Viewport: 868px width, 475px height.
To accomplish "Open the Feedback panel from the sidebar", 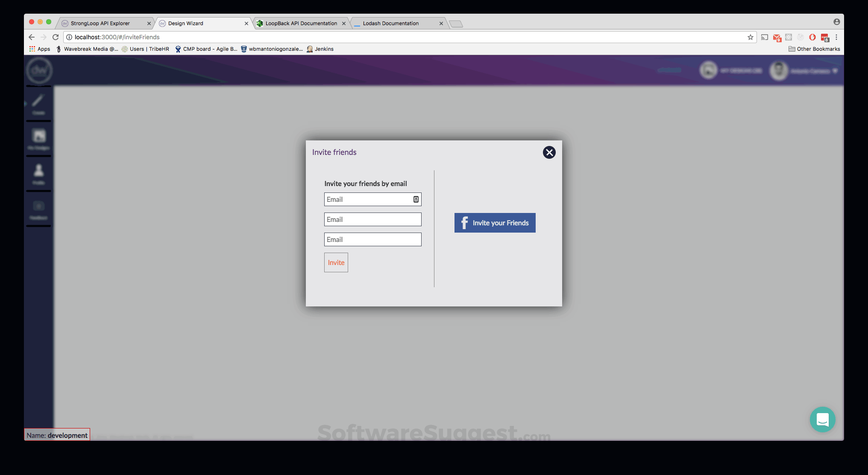I will (38, 209).
